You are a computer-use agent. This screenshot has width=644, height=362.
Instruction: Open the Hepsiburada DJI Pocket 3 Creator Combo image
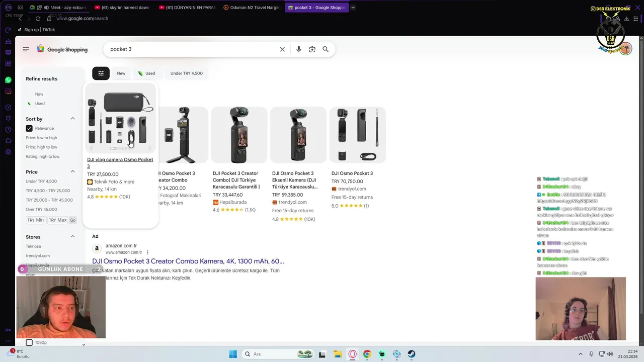239,135
